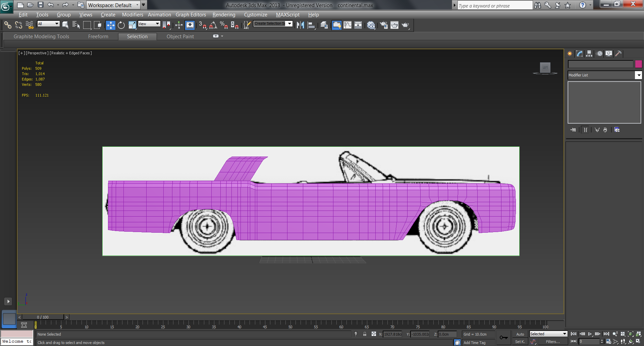The width and height of the screenshot is (644, 346).
Task: Open the Rendering menu
Action: pos(224,15)
